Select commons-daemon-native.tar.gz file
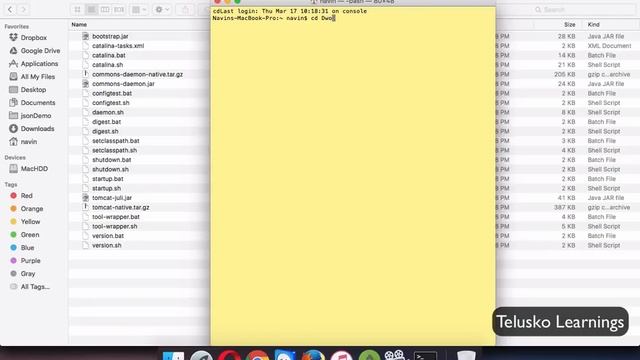 click(137, 74)
